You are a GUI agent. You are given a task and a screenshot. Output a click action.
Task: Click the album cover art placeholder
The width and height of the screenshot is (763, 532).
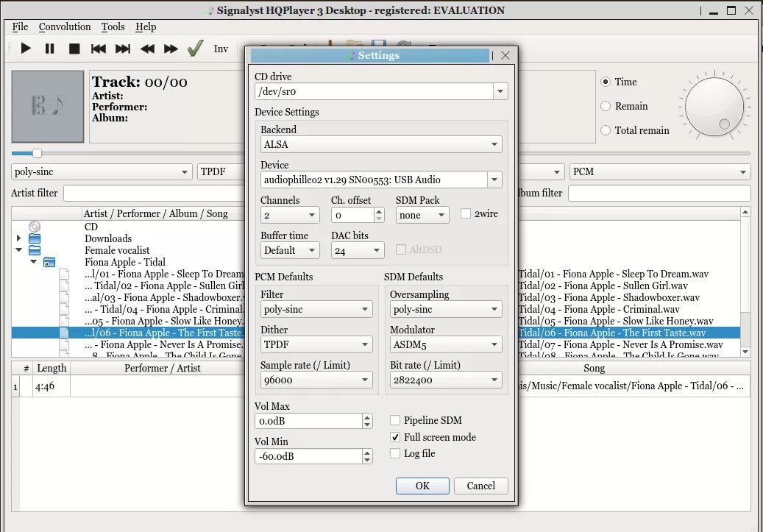click(48, 106)
